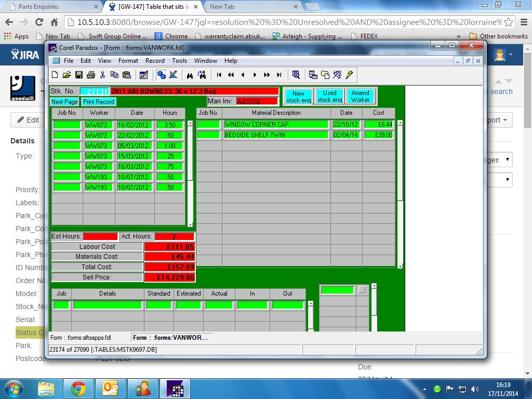Expand the JIRA user avatar dropdown

(x=503, y=55)
